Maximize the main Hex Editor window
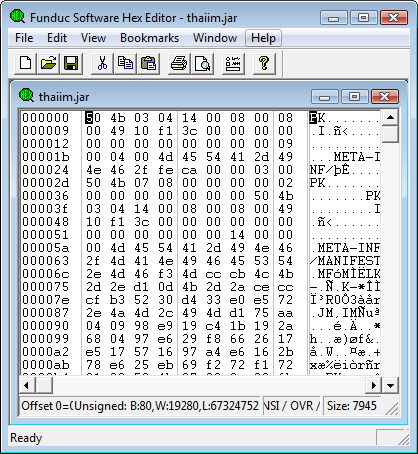 click(364, 18)
